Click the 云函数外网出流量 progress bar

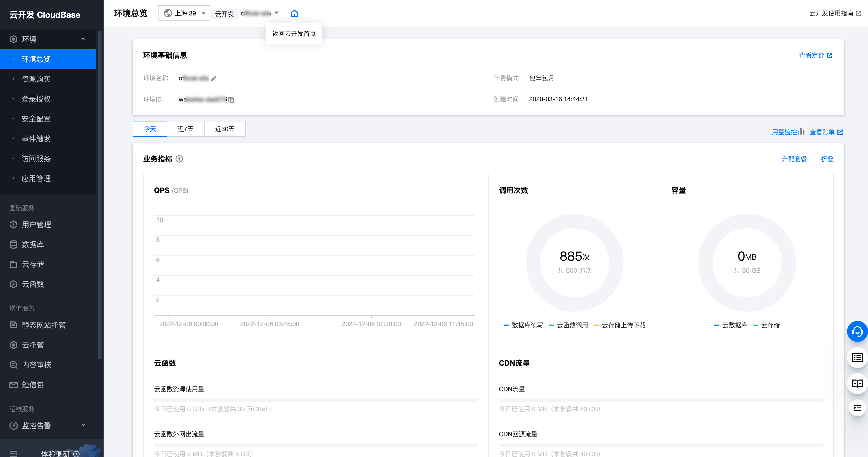(x=316, y=445)
